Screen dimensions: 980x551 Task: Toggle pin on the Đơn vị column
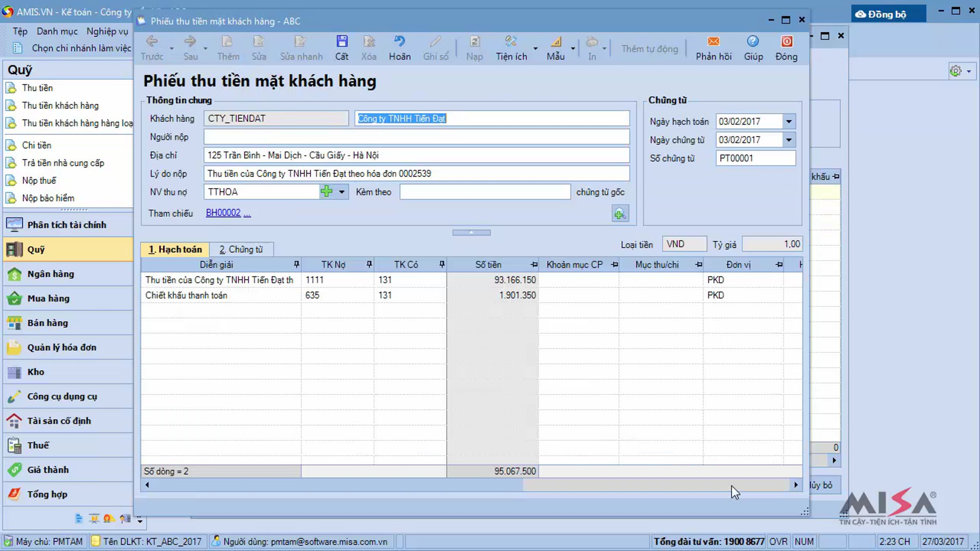(x=779, y=265)
